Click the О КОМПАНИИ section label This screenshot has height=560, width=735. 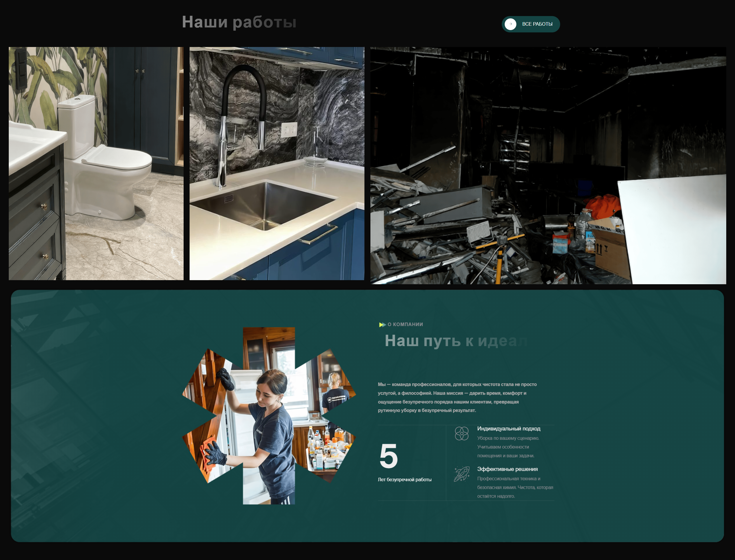tap(405, 324)
